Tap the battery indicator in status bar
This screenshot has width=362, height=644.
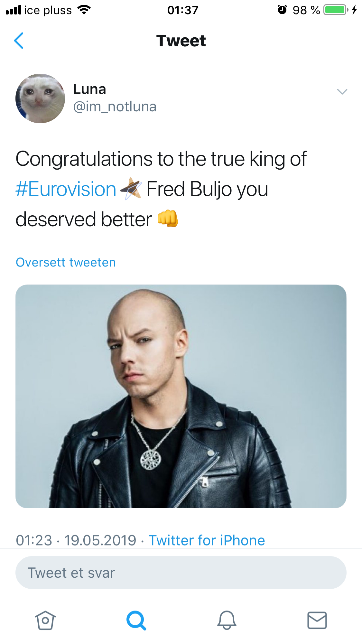coord(336,10)
